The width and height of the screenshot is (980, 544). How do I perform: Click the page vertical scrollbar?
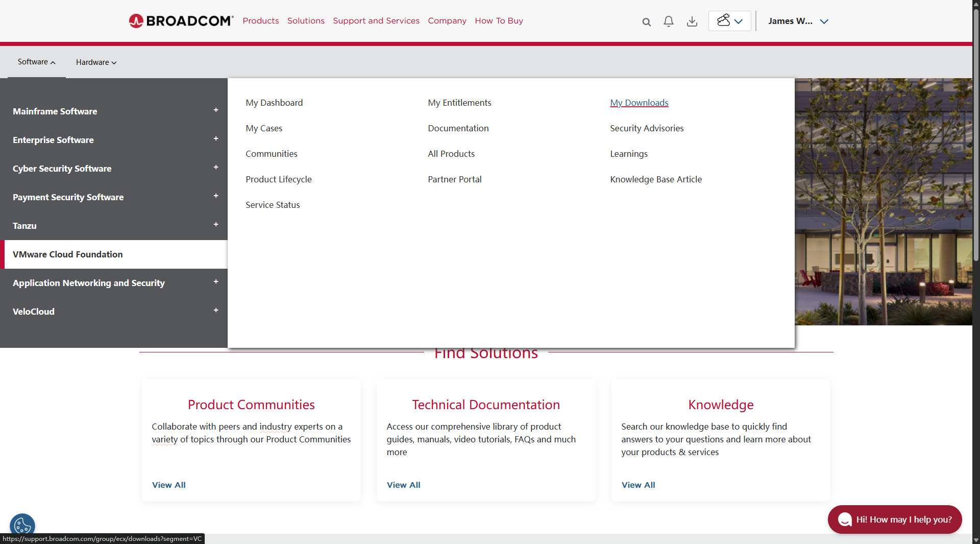[x=975, y=153]
